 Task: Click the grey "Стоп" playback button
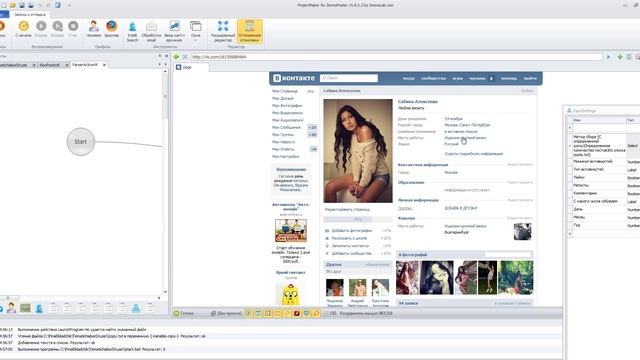(x=73, y=27)
